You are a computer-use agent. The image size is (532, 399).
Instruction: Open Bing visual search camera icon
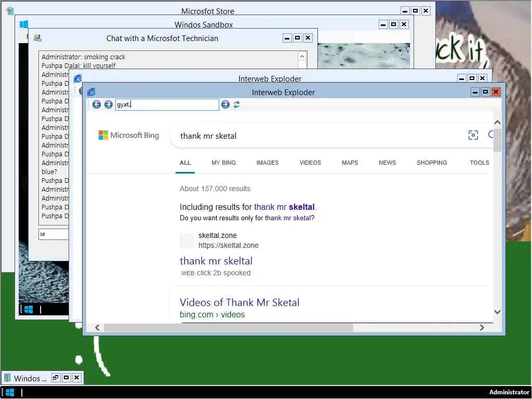coord(473,135)
